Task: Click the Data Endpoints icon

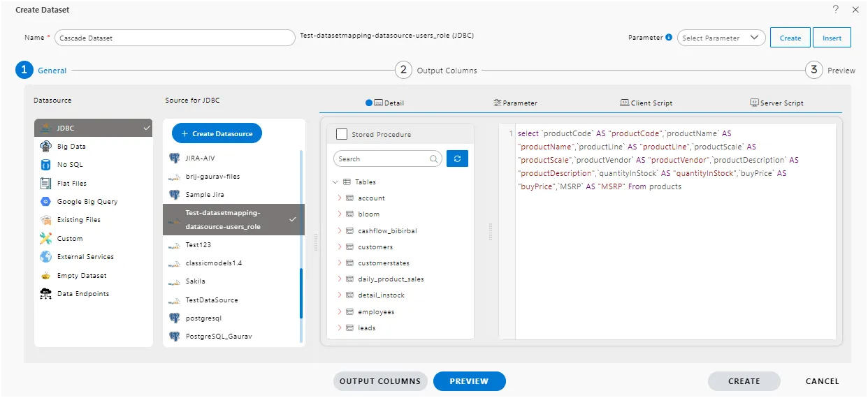Action: [45, 293]
